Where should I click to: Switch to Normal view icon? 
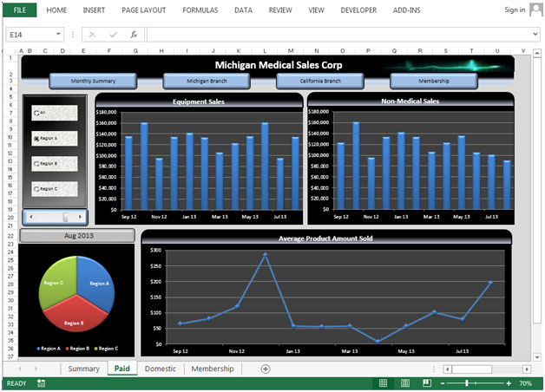(383, 383)
